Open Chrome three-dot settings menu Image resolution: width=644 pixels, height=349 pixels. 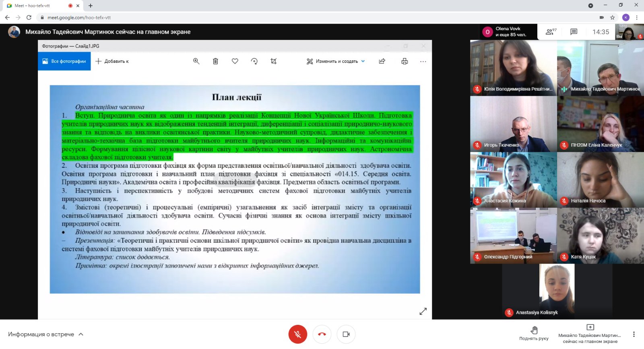pos(637,17)
